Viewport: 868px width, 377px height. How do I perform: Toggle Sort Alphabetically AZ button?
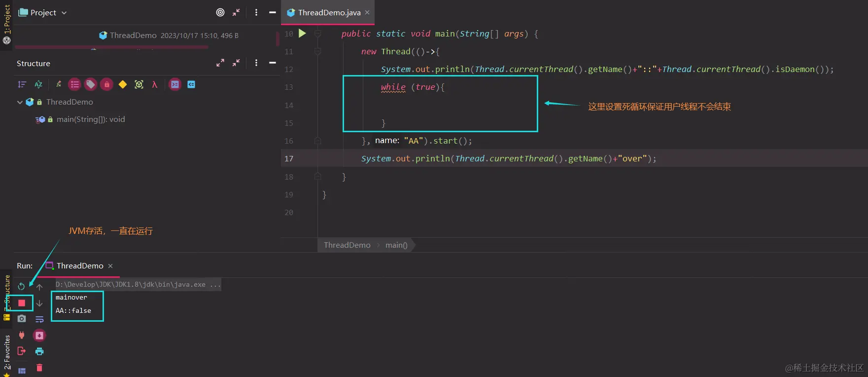coord(38,84)
